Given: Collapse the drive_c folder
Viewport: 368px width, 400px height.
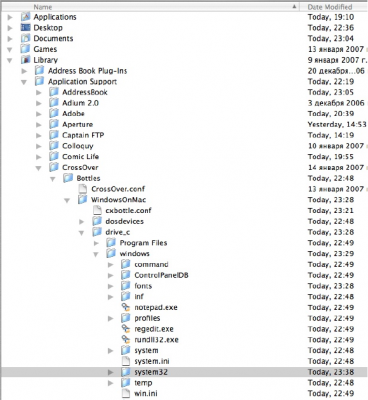Looking at the screenshot, I should (x=82, y=233).
